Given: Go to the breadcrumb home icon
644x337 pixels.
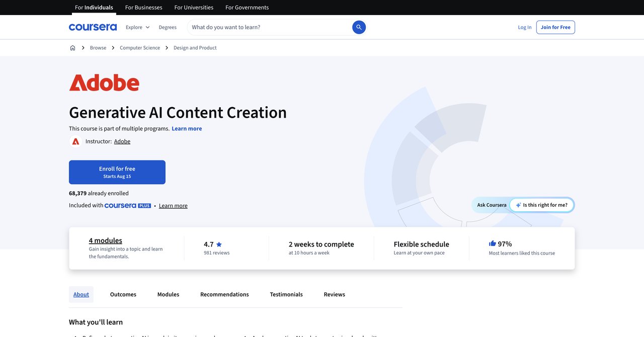Looking at the screenshot, I should pos(72,48).
